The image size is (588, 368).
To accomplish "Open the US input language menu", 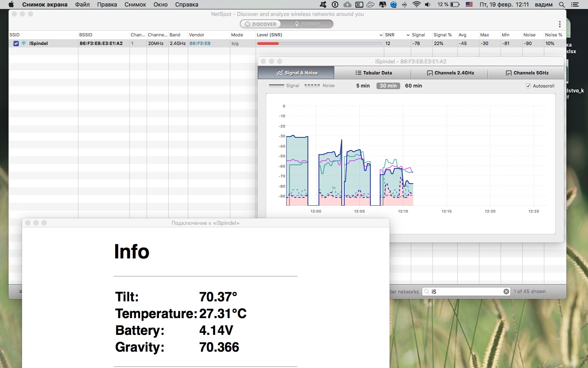I will pyautogui.click(x=469, y=4).
